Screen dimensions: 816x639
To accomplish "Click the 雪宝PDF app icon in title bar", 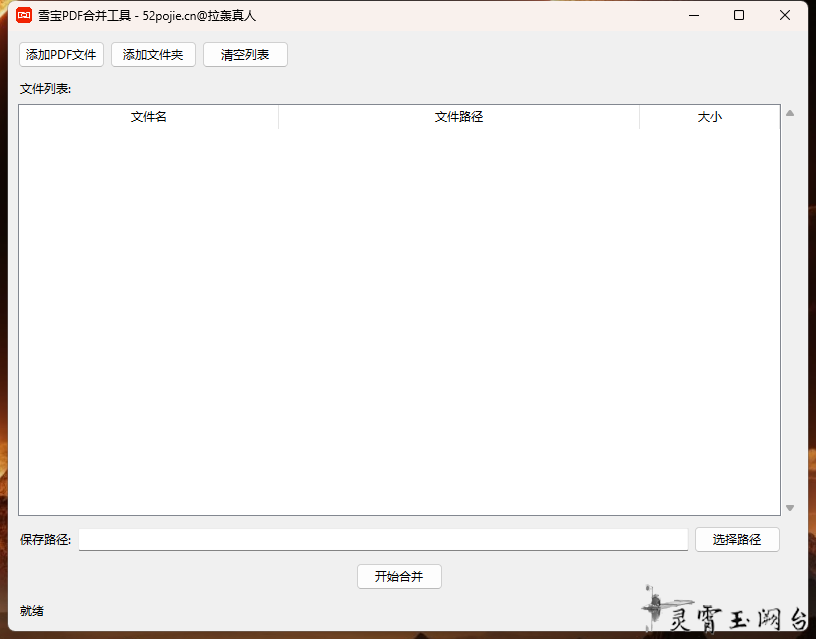I will (24, 15).
